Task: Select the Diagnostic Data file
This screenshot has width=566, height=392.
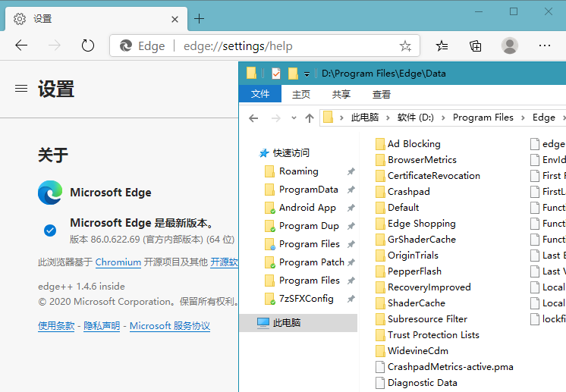Action: coord(417,383)
